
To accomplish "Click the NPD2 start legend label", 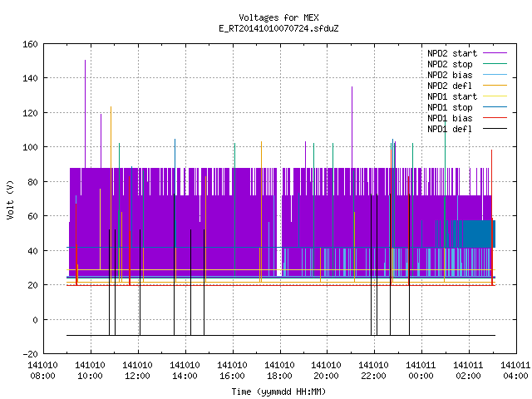I will tap(452, 53).
